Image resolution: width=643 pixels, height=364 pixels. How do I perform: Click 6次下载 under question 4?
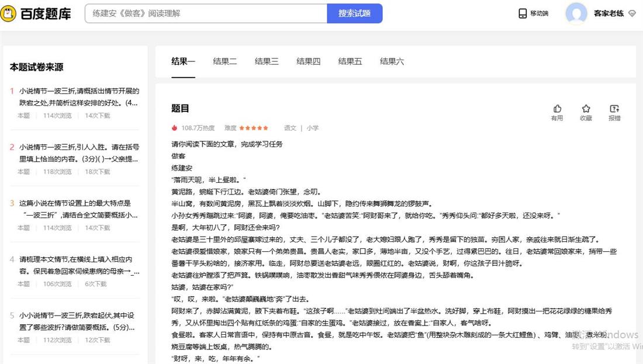(95, 284)
